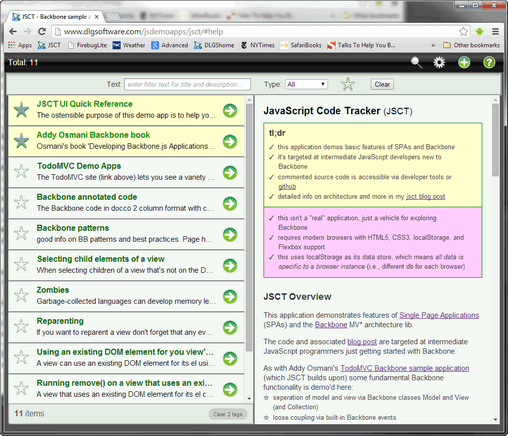The width and height of the screenshot is (508, 436).
Task: Follow the github link in tl;dr box
Action: [x=287, y=187]
